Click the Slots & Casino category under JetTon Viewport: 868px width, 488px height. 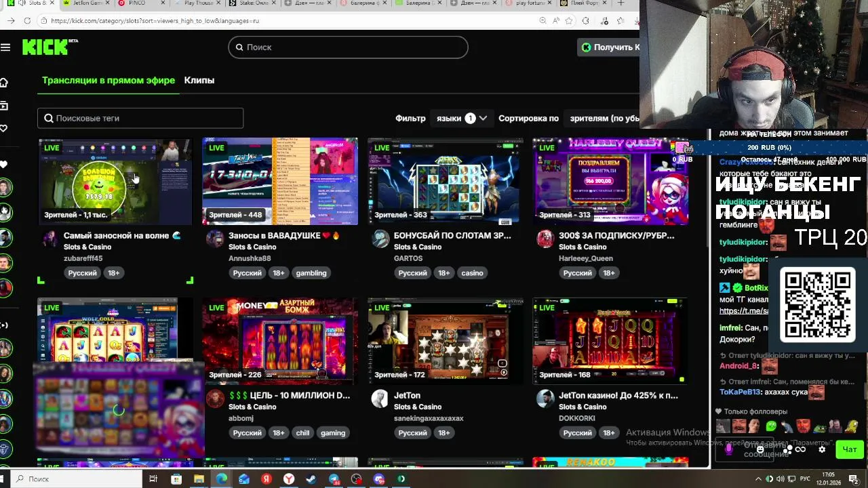pyautogui.click(x=417, y=407)
